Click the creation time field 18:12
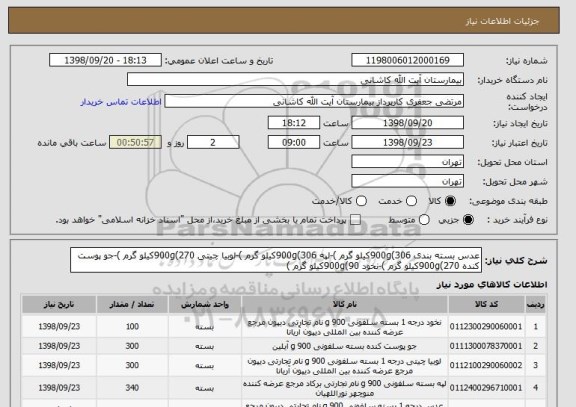 tap(294, 123)
